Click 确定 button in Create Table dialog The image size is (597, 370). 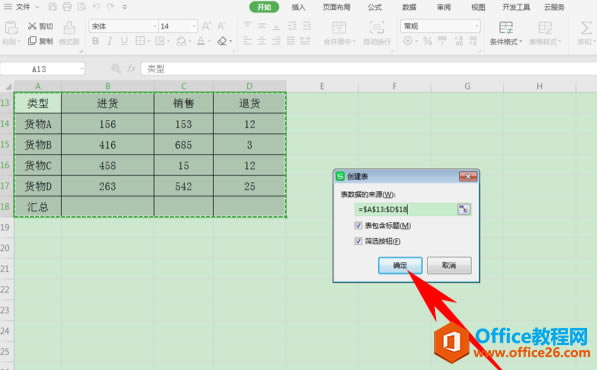pos(400,265)
